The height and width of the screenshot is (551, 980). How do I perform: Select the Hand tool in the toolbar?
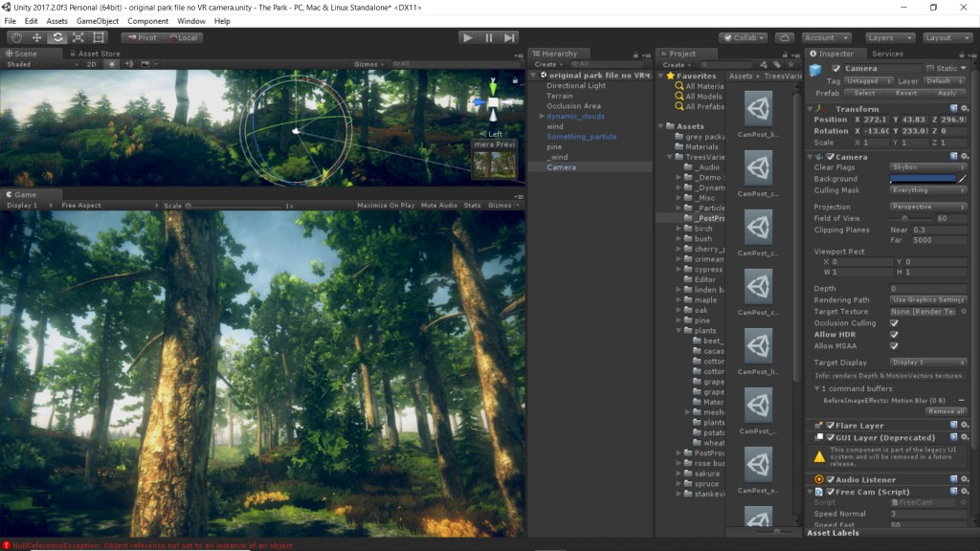tap(16, 37)
